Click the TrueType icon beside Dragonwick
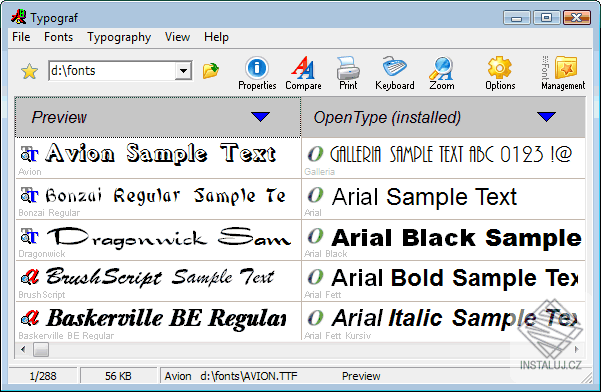Image resolution: width=601 pixels, height=392 pixels. coord(30,236)
